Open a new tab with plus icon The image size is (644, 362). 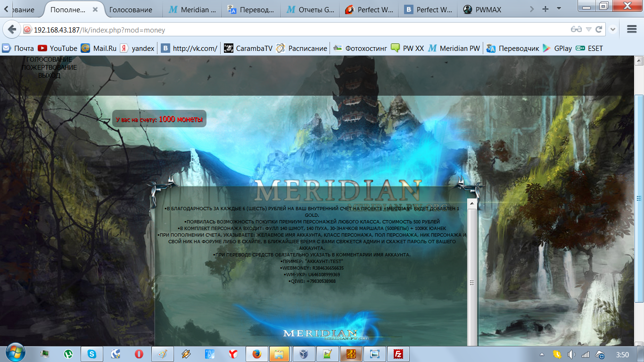(545, 9)
